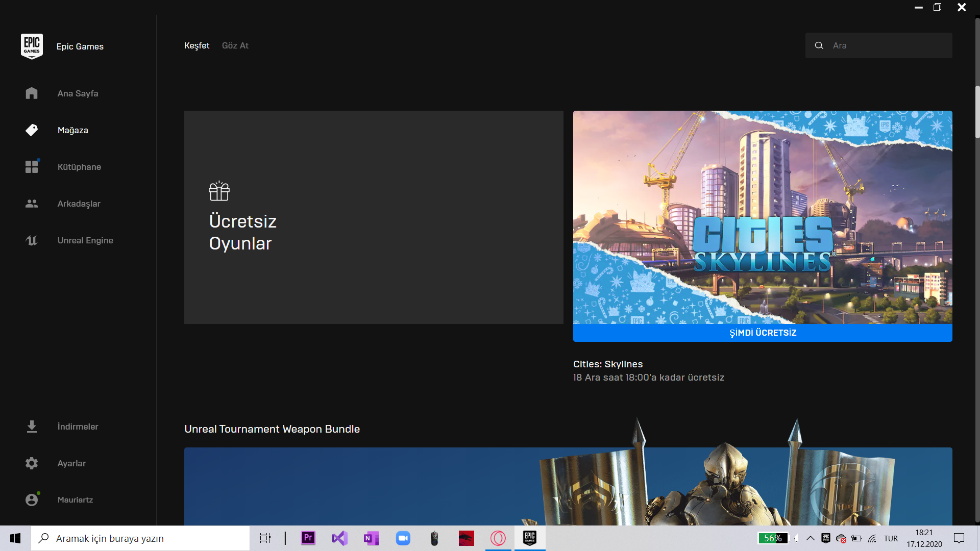Click the Unreal Tournament Weapon Bundle banner
This screenshot has height=551, width=980.
568,486
